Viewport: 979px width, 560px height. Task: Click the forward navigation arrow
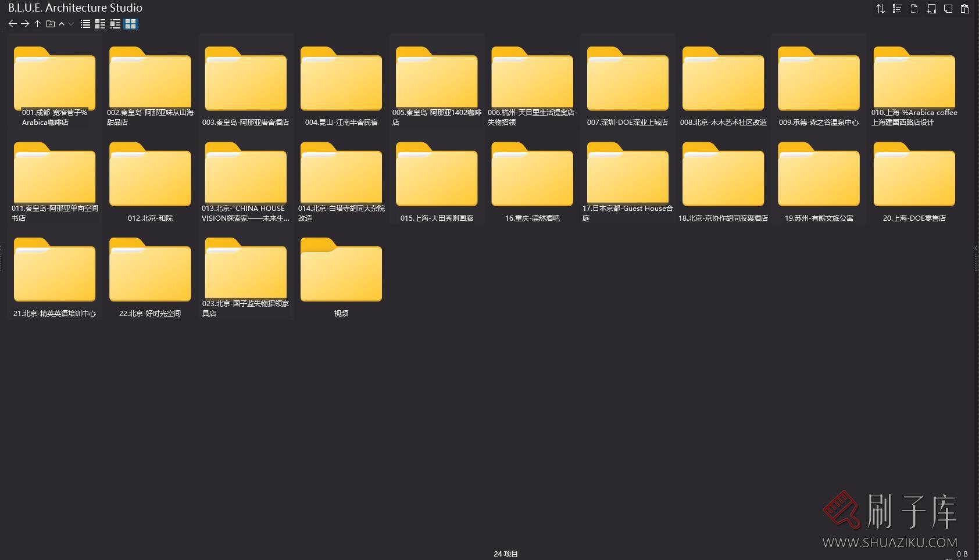tap(25, 24)
